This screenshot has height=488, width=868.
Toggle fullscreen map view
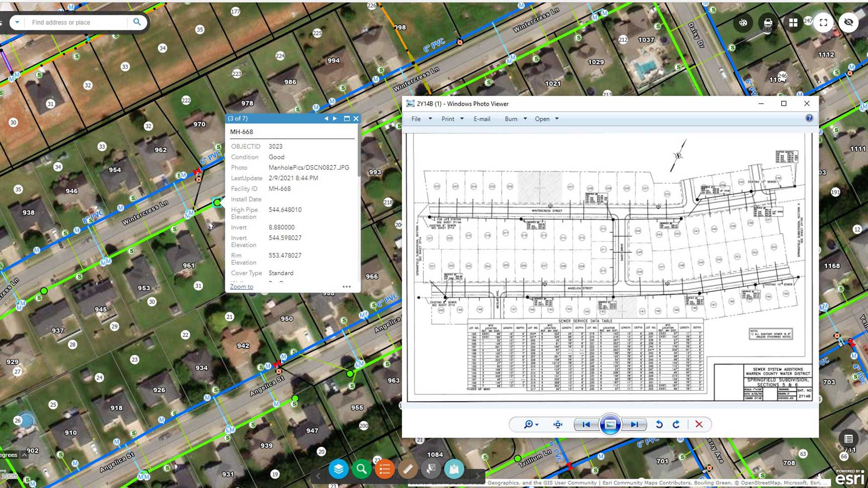click(x=823, y=23)
